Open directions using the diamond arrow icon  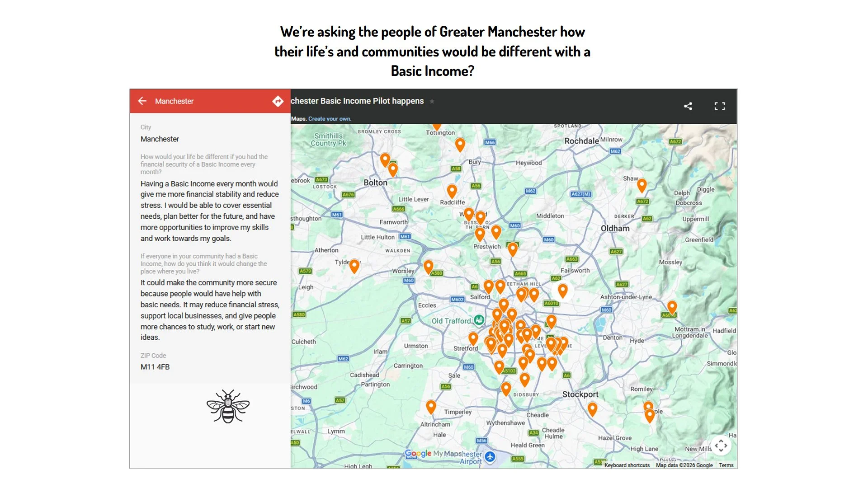pyautogui.click(x=278, y=101)
